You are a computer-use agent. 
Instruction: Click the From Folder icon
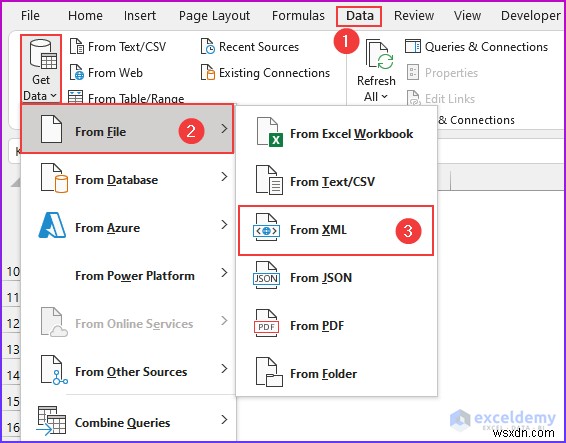coord(269,372)
